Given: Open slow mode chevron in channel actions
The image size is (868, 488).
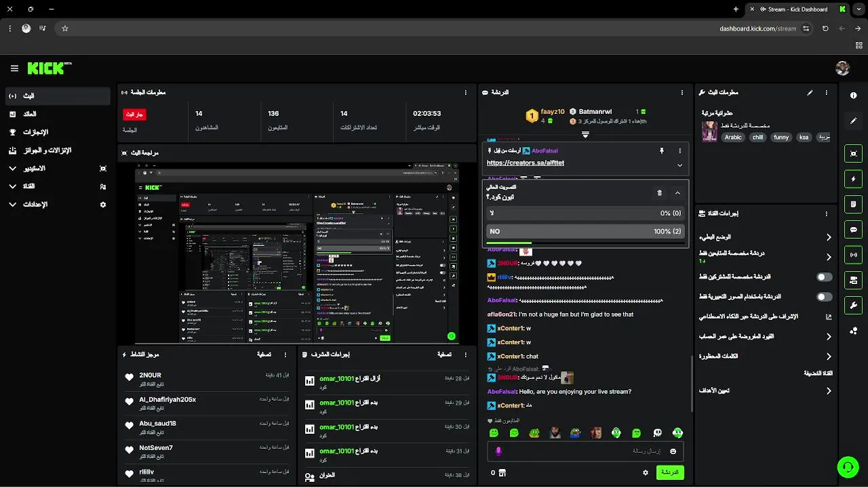Looking at the screenshot, I should coord(829,237).
